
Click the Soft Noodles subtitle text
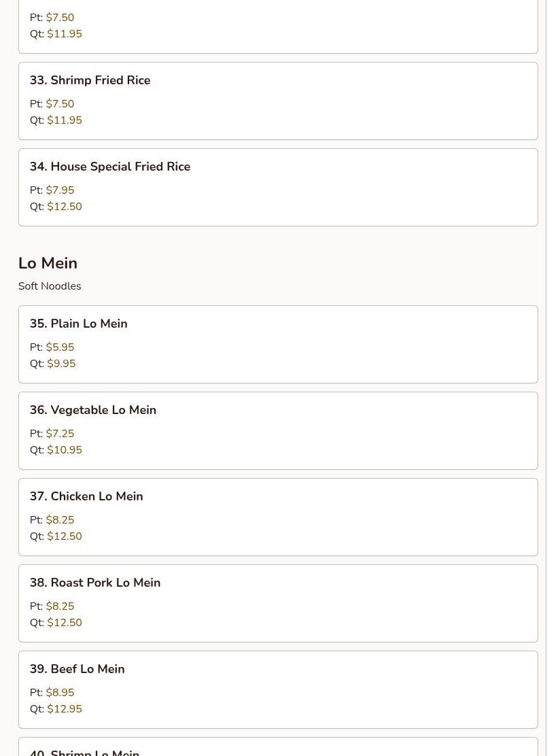click(x=50, y=286)
